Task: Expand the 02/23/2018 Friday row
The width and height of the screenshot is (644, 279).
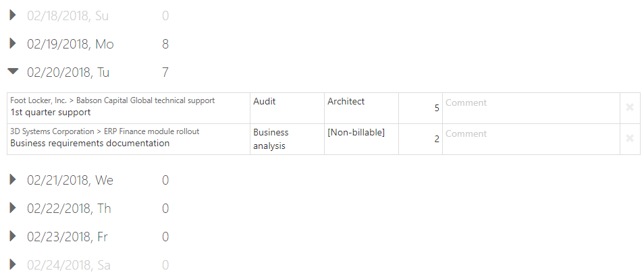Action: tap(12, 237)
